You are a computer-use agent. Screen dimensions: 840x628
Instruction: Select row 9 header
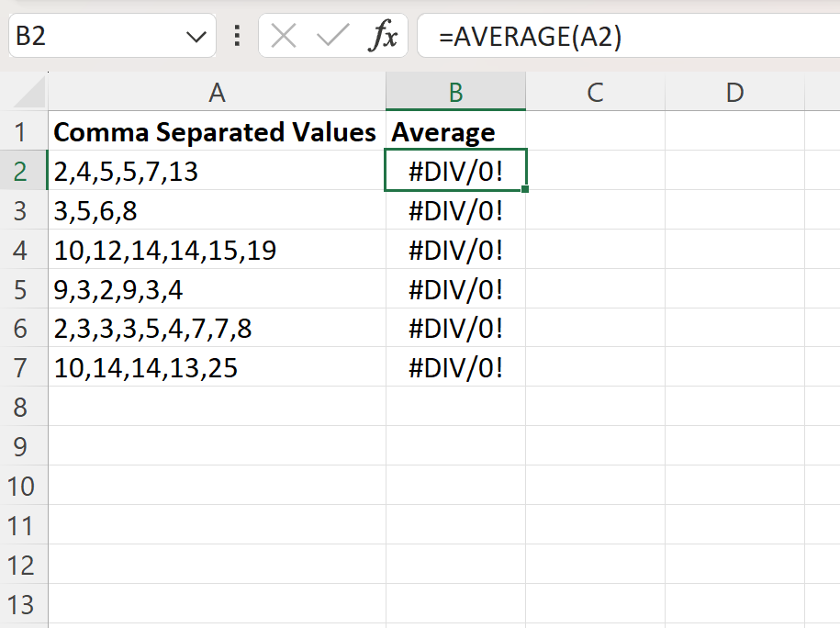pyautogui.click(x=24, y=446)
